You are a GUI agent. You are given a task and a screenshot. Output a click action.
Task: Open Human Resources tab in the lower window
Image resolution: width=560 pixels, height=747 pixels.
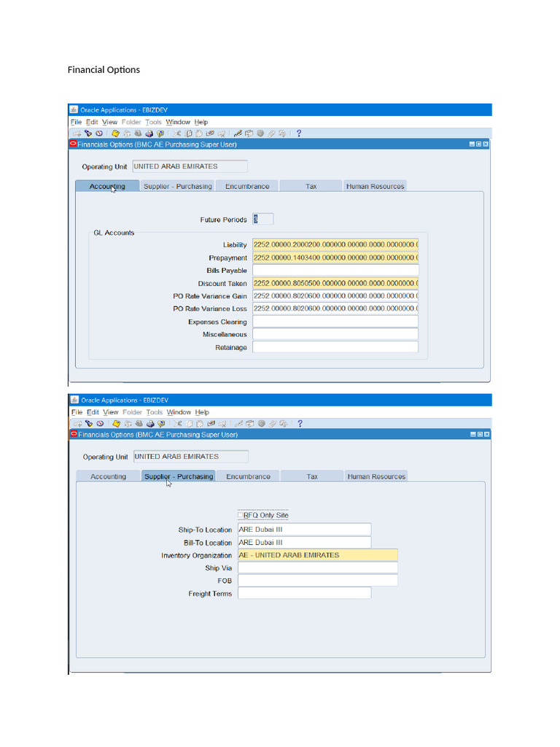tap(376, 476)
